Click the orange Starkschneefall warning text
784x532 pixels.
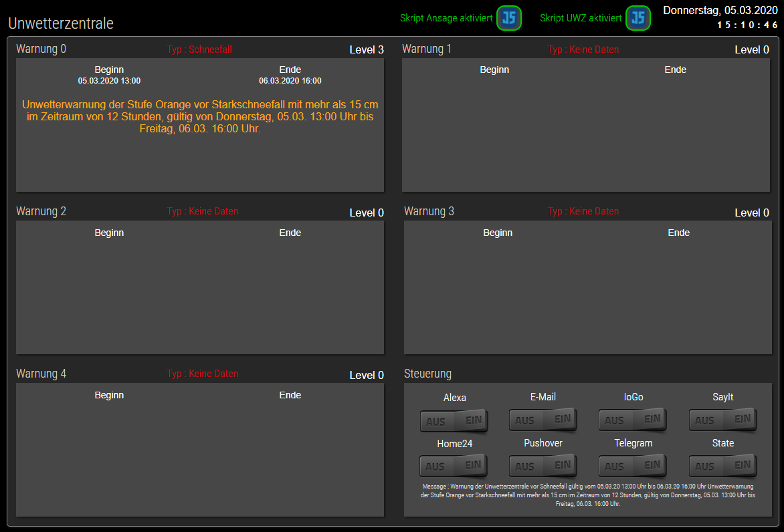coord(200,116)
